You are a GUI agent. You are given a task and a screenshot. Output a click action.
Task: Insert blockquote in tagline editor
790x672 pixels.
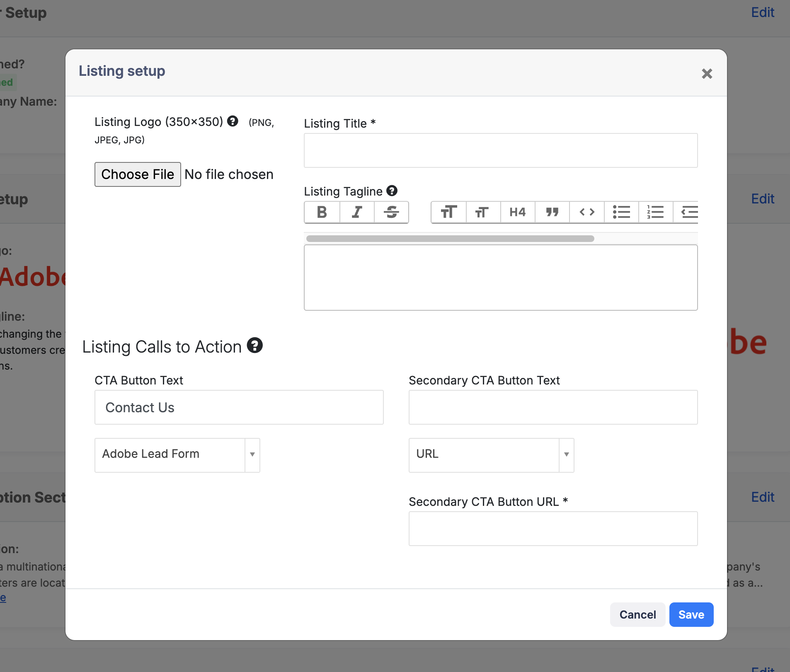[x=552, y=212]
